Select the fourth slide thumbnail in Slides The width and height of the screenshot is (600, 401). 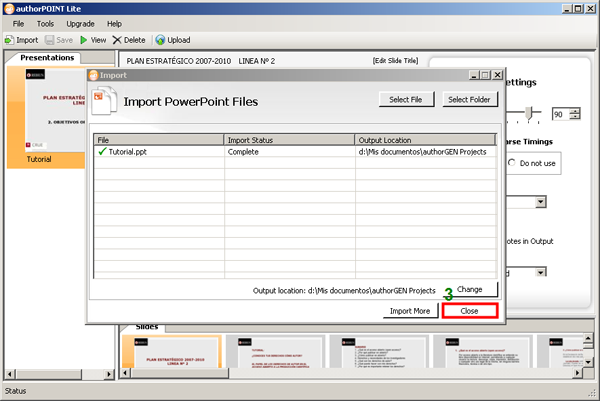pyautogui.click(x=483, y=352)
